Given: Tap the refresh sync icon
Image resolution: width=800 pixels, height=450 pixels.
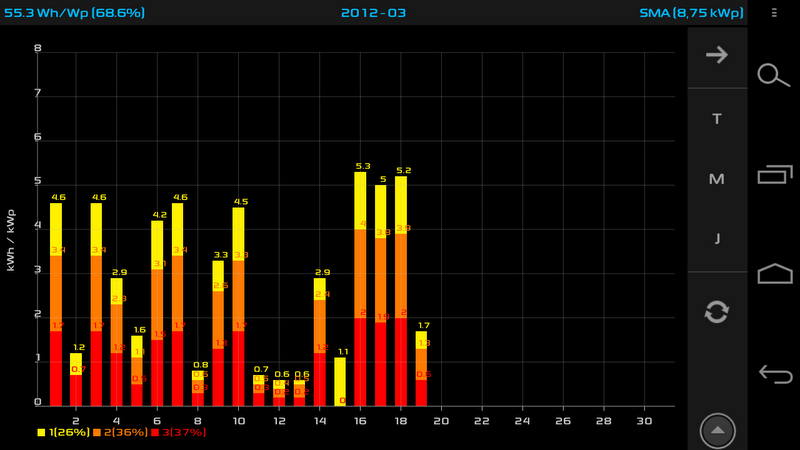Looking at the screenshot, I should click(x=717, y=312).
